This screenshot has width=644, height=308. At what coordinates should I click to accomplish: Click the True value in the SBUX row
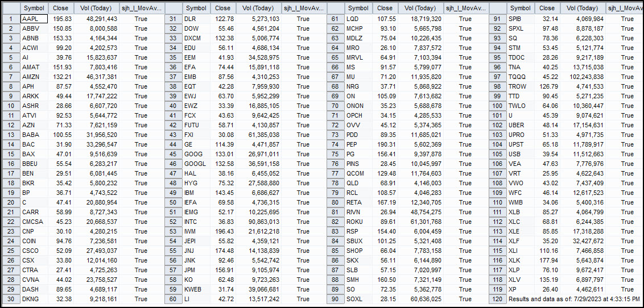point(465,242)
